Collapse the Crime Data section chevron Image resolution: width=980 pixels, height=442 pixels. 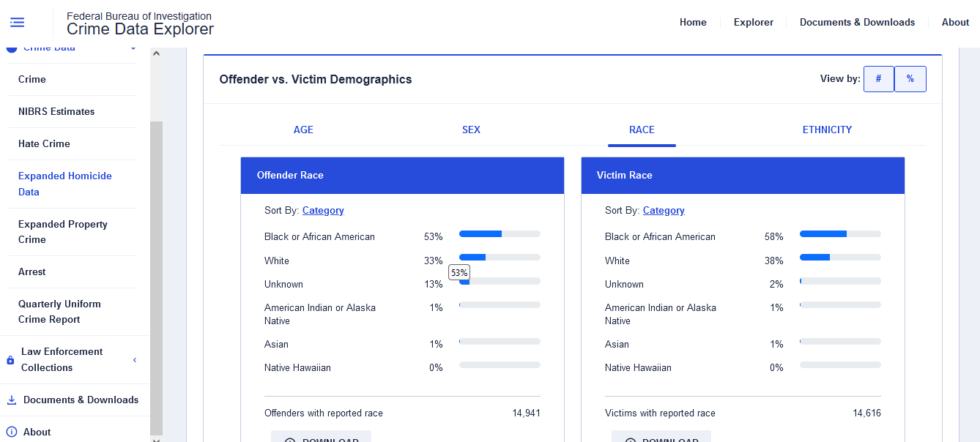point(133,49)
